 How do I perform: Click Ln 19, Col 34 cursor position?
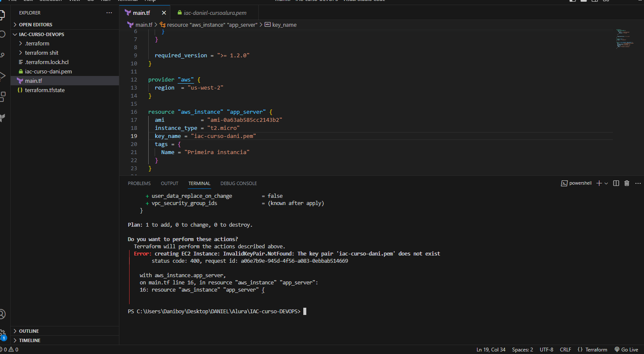491,350
